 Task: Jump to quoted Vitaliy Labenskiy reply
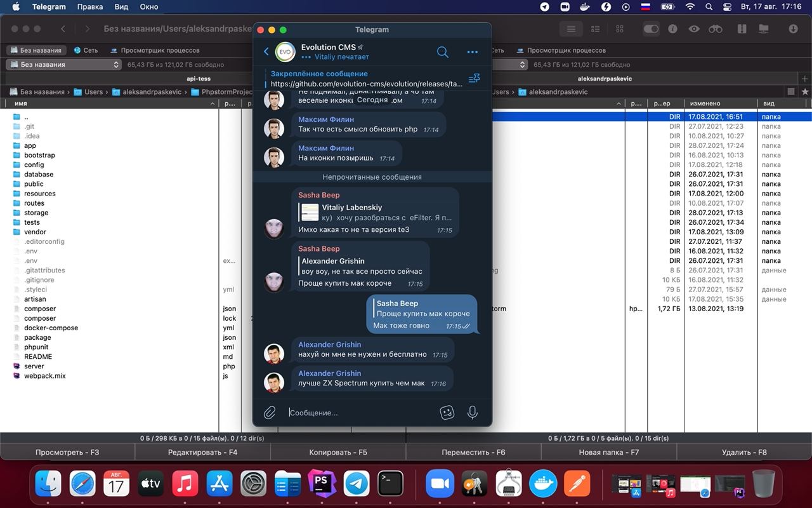click(377, 213)
